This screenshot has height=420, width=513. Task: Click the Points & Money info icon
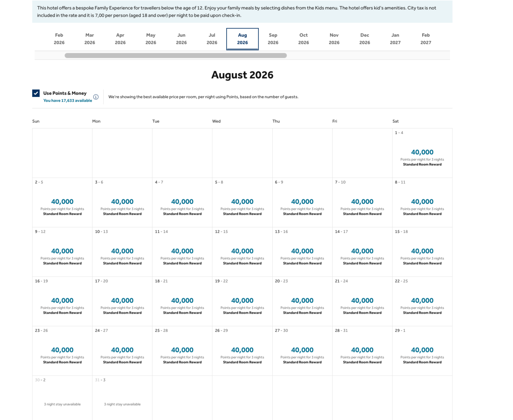pos(96,97)
